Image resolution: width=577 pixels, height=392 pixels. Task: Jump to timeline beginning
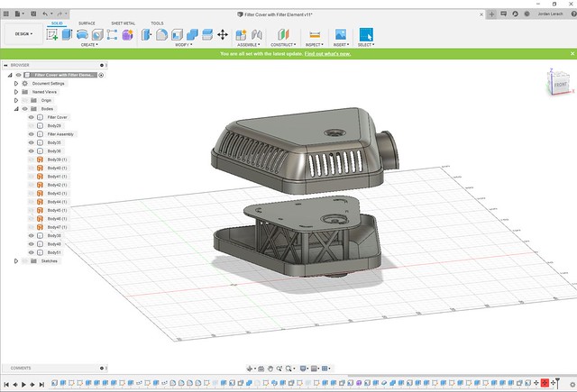tap(6, 385)
